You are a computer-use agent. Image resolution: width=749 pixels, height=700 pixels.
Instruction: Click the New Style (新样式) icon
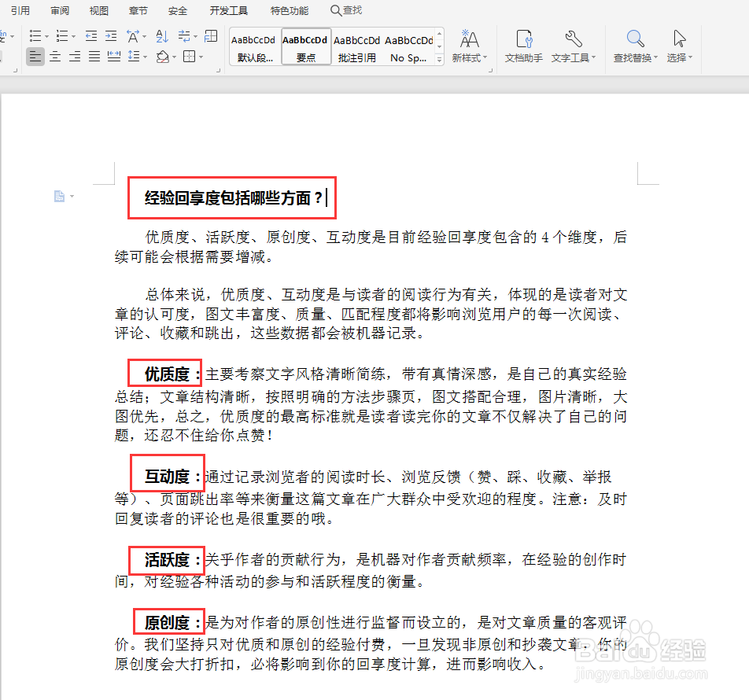pos(469,39)
